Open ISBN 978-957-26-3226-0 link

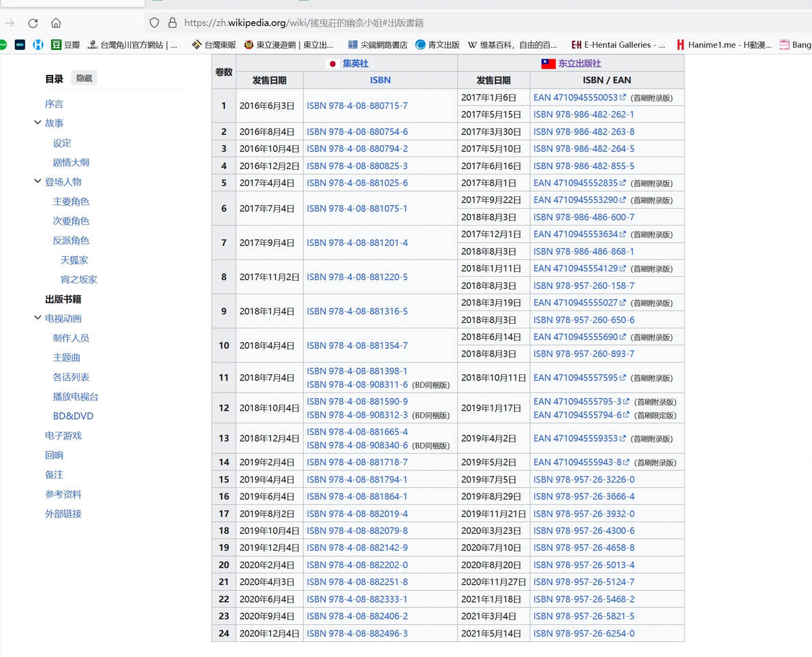[x=584, y=480]
